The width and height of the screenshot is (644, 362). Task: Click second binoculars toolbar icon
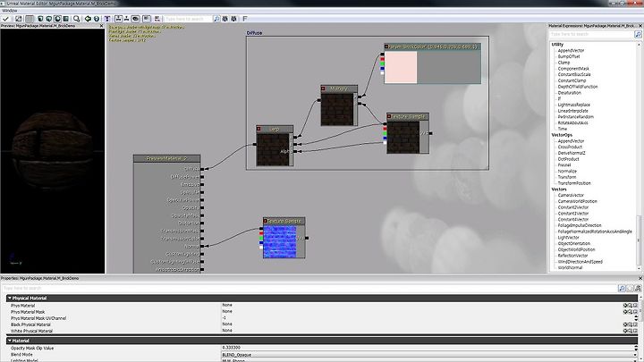pos(233,19)
